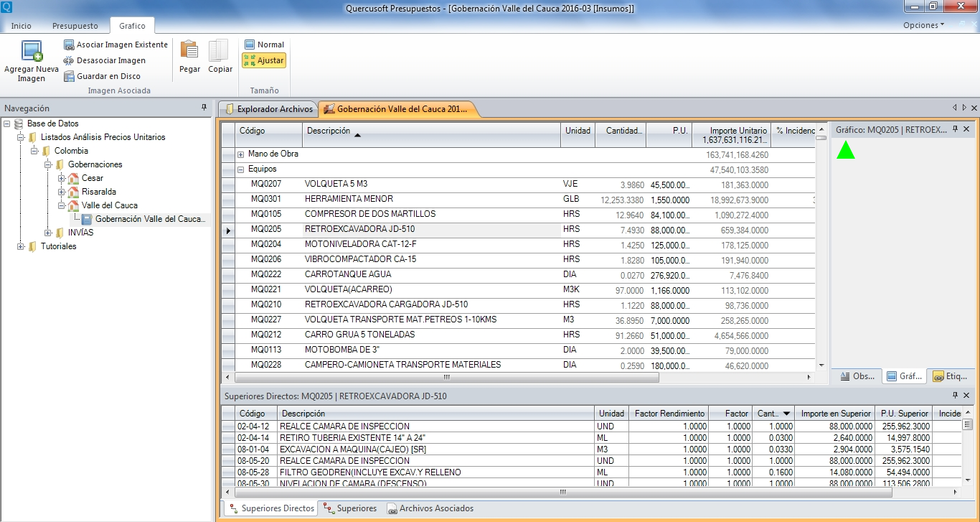This screenshot has width=980, height=522.
Task: Pin the Gráfico panel
Action: [956, 129]
